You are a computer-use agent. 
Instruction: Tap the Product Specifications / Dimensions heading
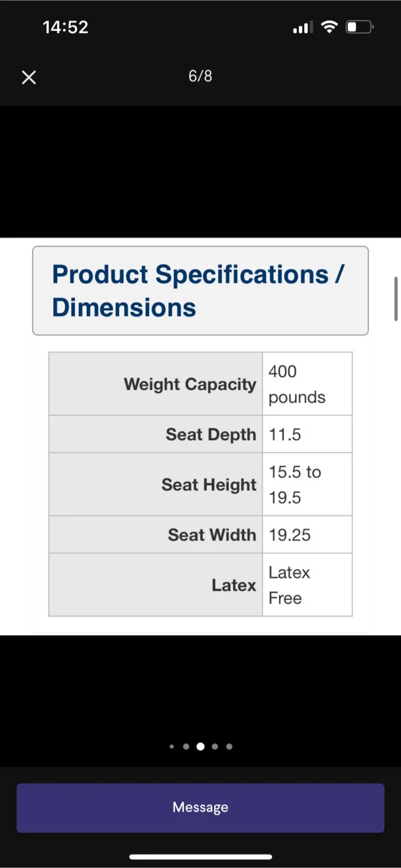click(200, 291)
